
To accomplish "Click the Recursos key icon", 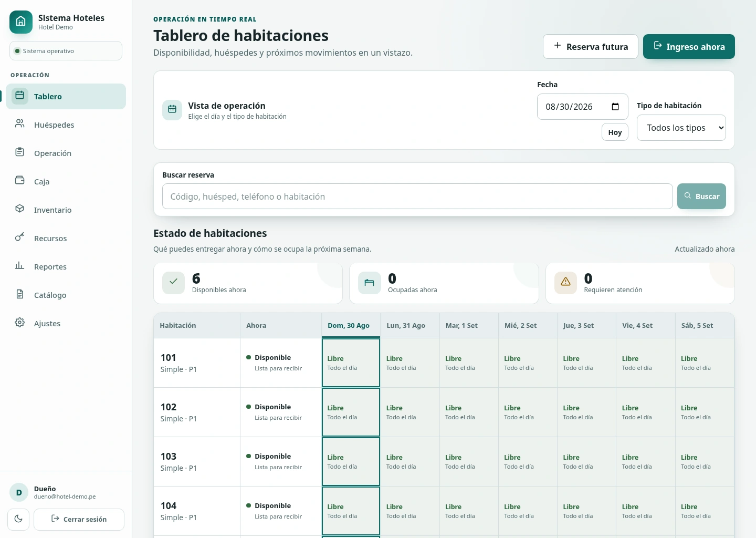I will (20, 237).
